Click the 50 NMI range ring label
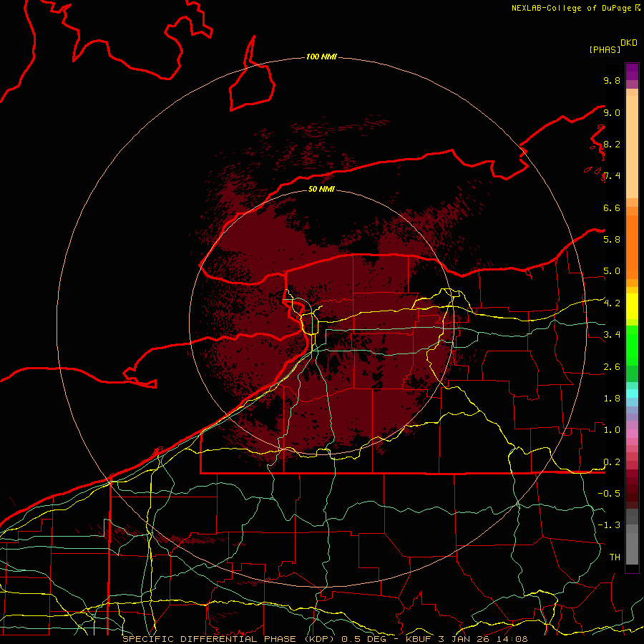 click(x=321, y=189)
